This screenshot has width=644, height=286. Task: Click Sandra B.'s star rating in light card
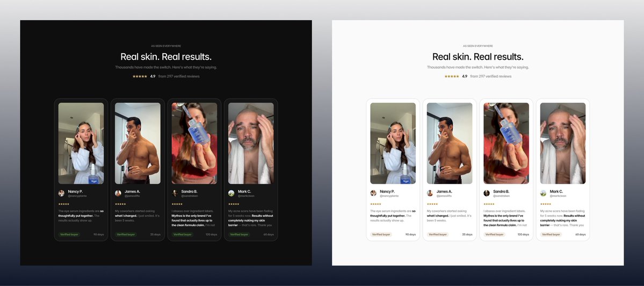pyautogui.click(x=489, y=204)
